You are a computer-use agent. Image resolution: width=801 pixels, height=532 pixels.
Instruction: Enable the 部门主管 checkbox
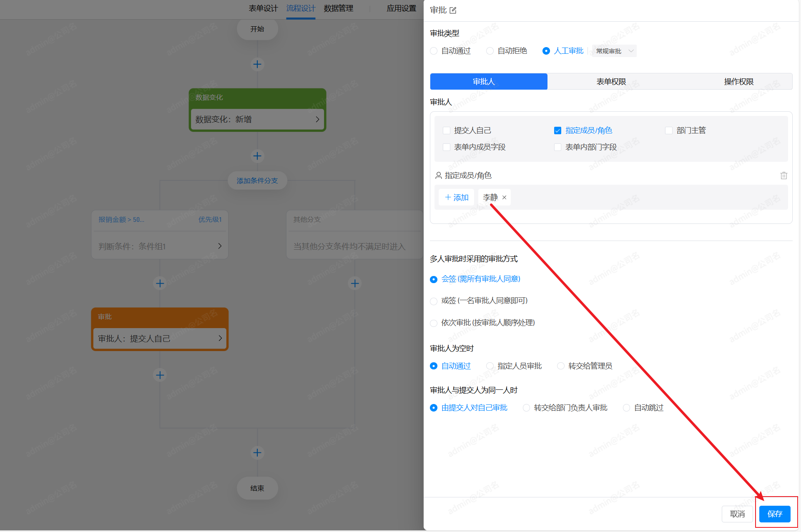coord(669,130)
